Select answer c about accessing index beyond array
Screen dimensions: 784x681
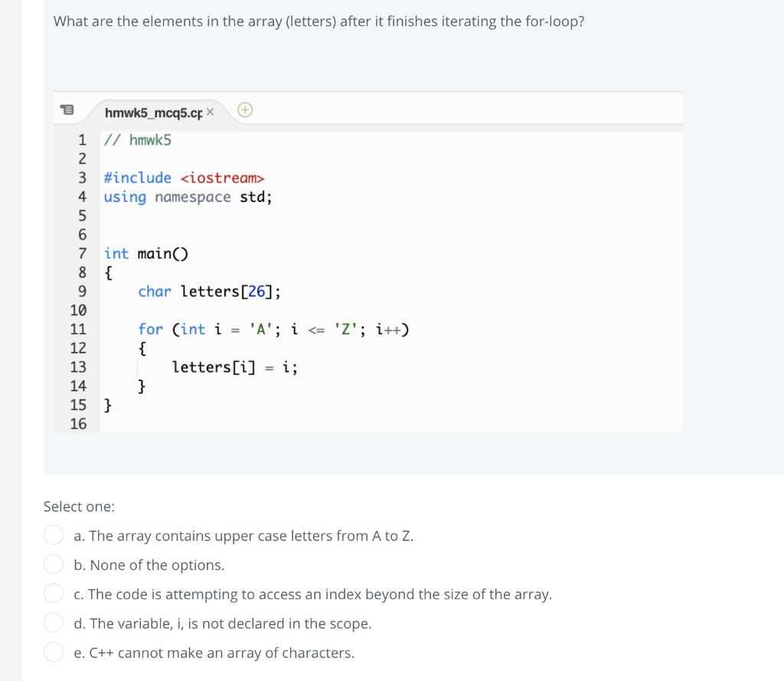tap(54, 593)
